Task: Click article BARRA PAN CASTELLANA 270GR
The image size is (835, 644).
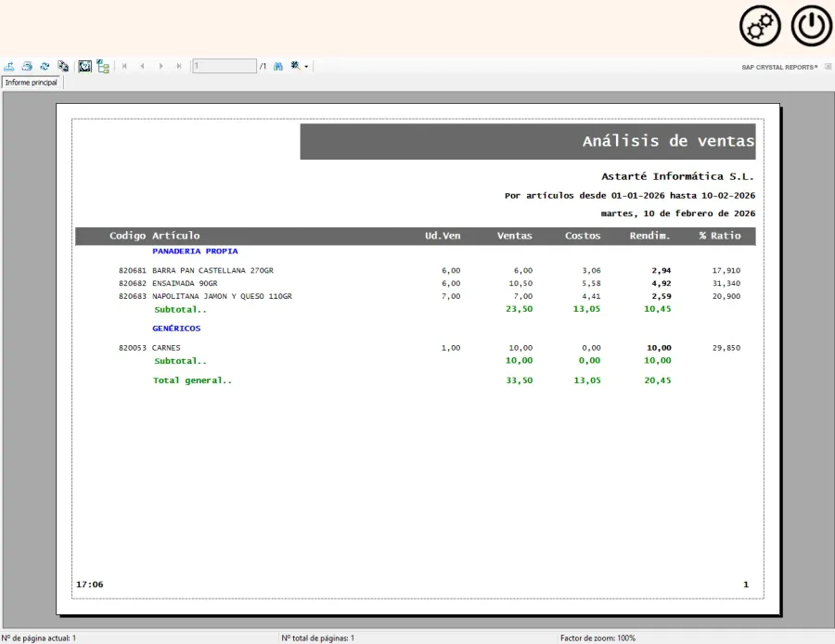Action: click(212, 271)
